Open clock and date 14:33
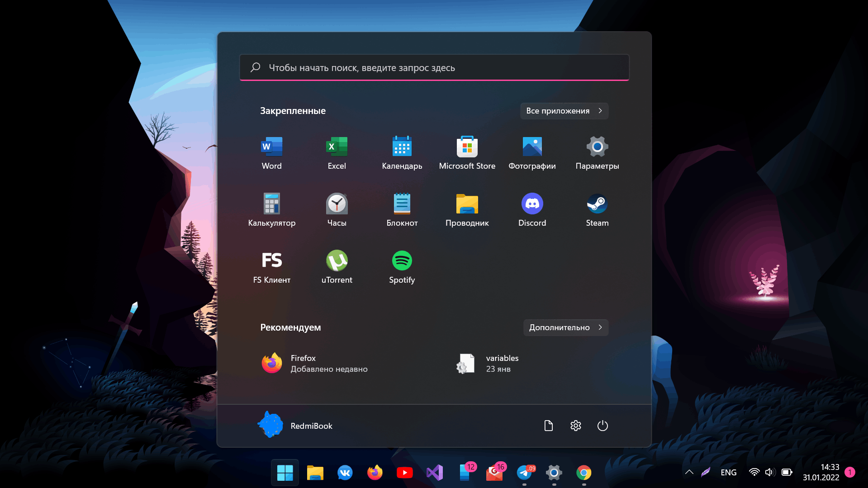The image size is (868, 488). click(x=821, y=472)
